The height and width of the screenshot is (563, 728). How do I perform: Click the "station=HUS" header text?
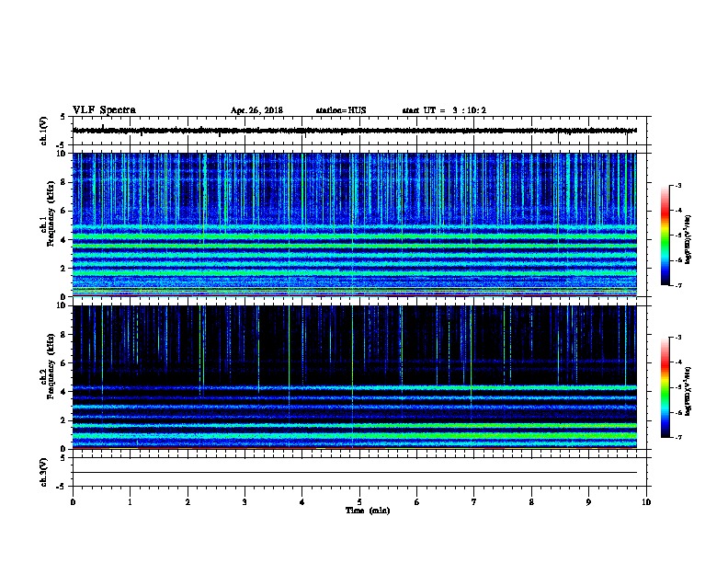pyautogui.click(x=341, y=110)
